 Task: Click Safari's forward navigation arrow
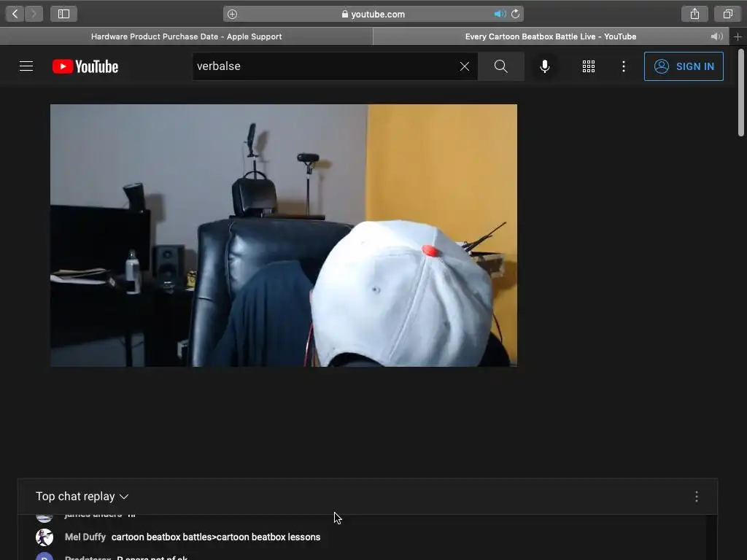pos(34,14)
